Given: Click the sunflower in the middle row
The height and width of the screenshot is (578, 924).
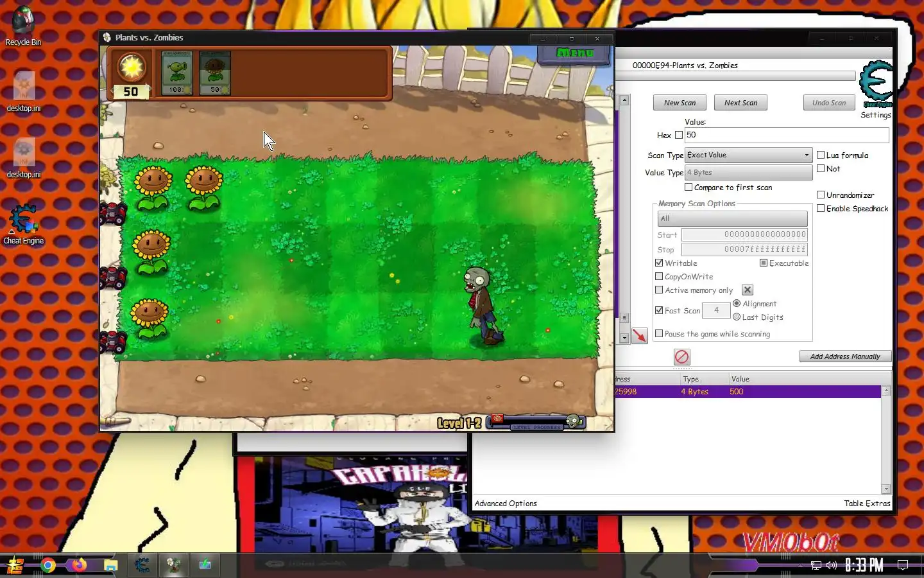Looking at the screenshot, I should pyautogui.click(x=151, y=252).
